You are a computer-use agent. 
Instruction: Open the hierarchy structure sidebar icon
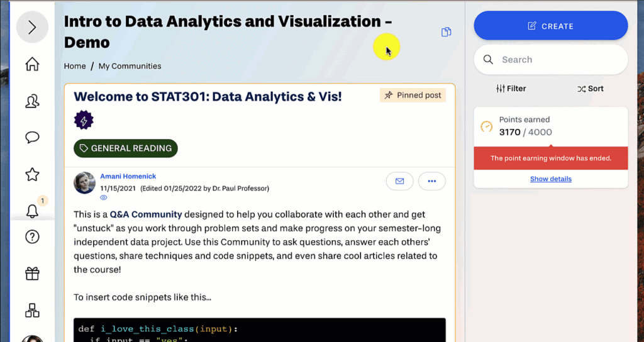click(x=32, y=310)
